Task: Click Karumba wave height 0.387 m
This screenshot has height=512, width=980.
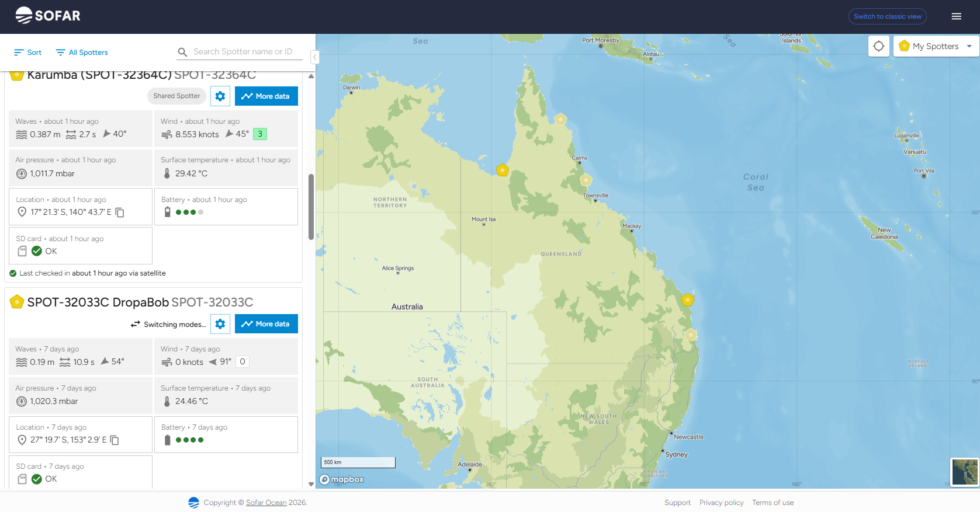Action: [45, 134]
